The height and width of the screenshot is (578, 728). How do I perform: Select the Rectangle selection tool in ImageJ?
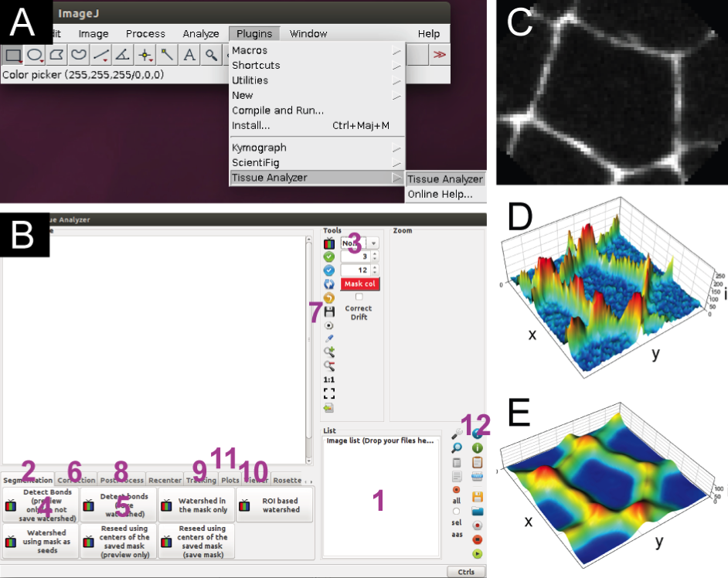tap(12, 55)
